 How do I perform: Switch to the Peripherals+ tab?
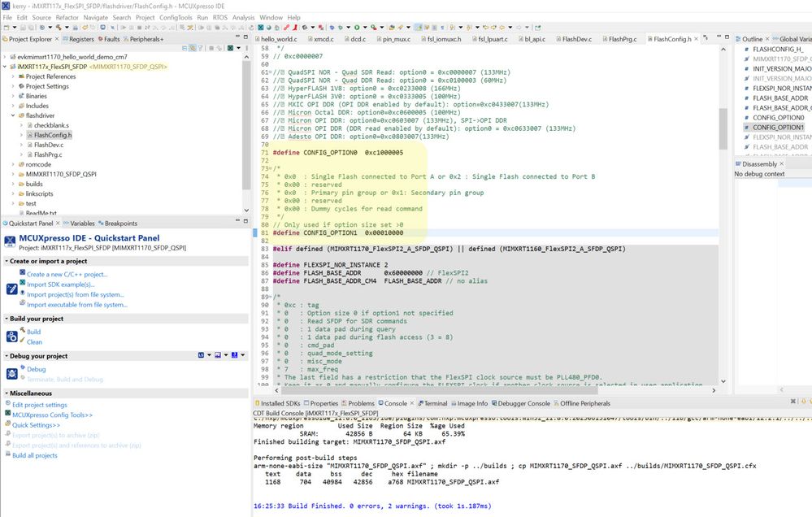[143, 39]
